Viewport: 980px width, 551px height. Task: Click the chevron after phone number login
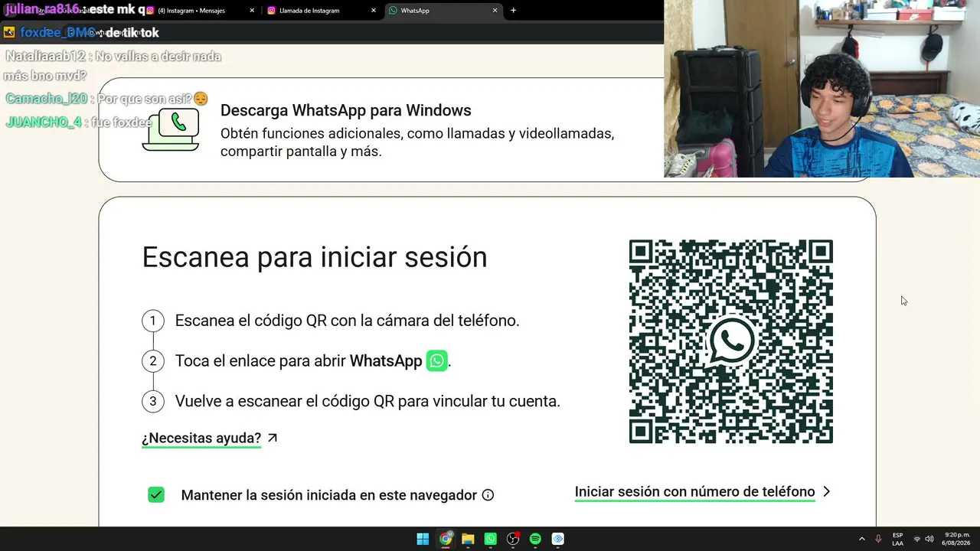826,492
